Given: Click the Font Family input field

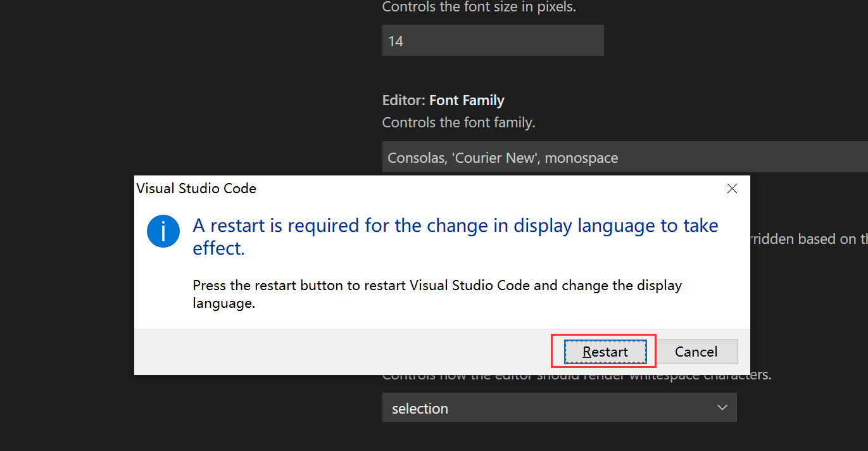Looking at the screenshot, I should pyautogui.click(x=625, y=157).
